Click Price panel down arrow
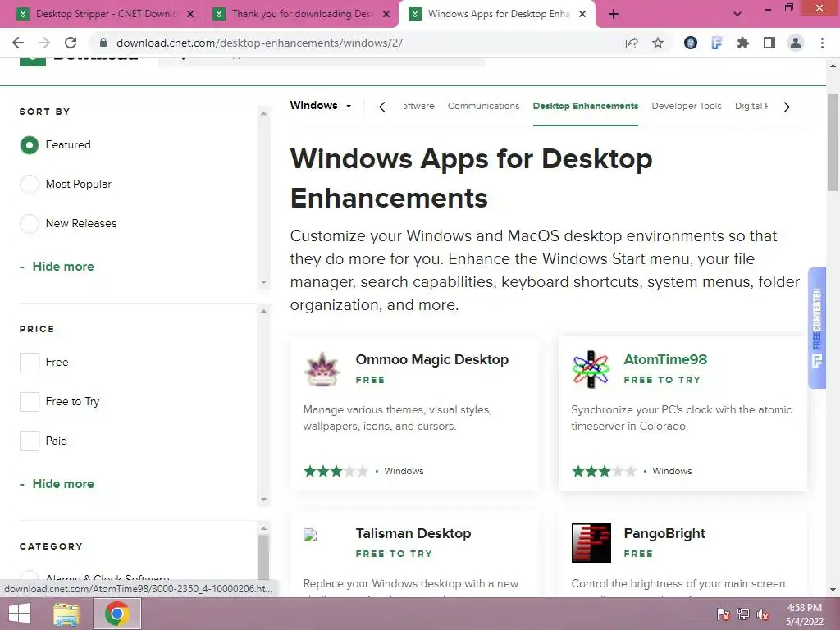Screen dimensions: 840x630 tap(263, 500)
